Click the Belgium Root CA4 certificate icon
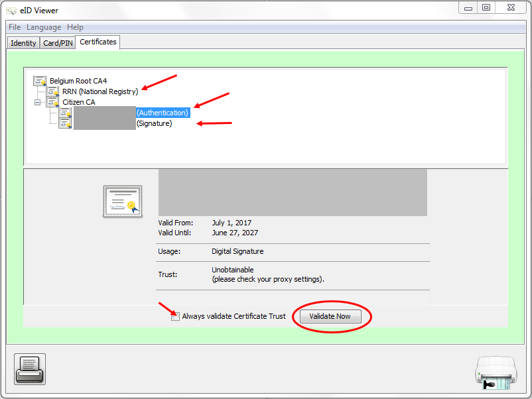This screenshot has height=399, width=532. 40,81
